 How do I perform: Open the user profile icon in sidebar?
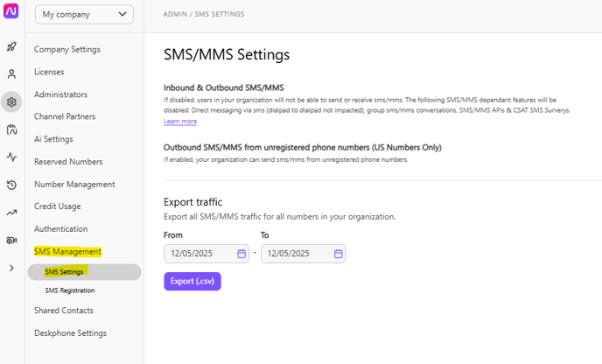point(11,74)
